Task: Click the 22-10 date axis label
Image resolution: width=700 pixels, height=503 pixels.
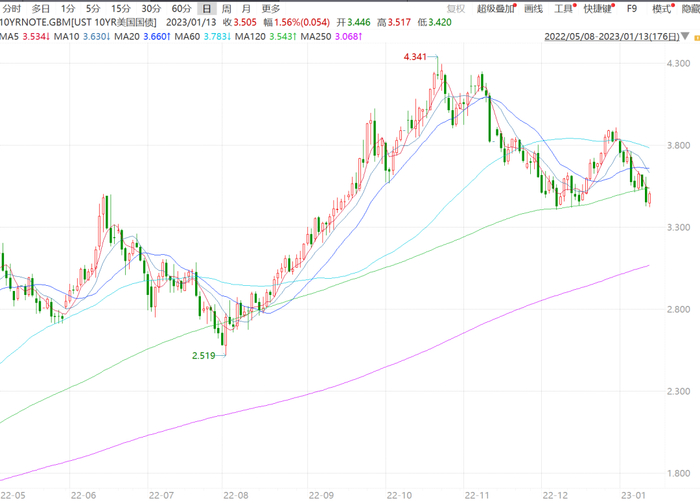Action: 399,495
